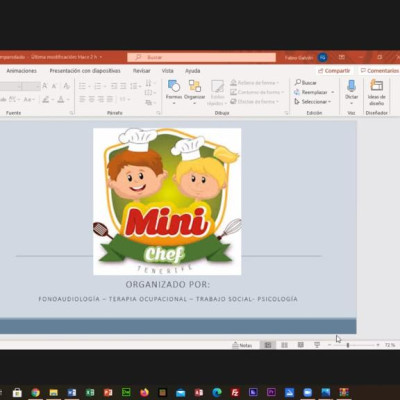Open the Comentarios pane button
400x400 pixels.
coord(380,71)
